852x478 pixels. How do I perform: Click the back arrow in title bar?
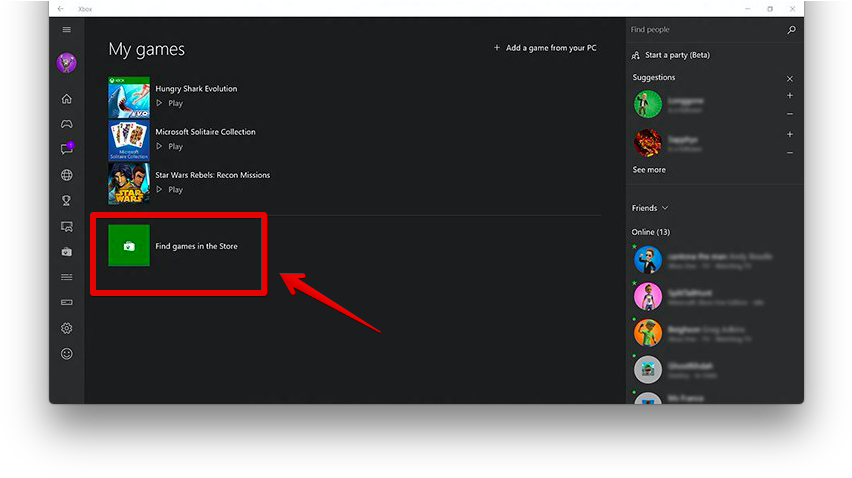pos(60,9)
